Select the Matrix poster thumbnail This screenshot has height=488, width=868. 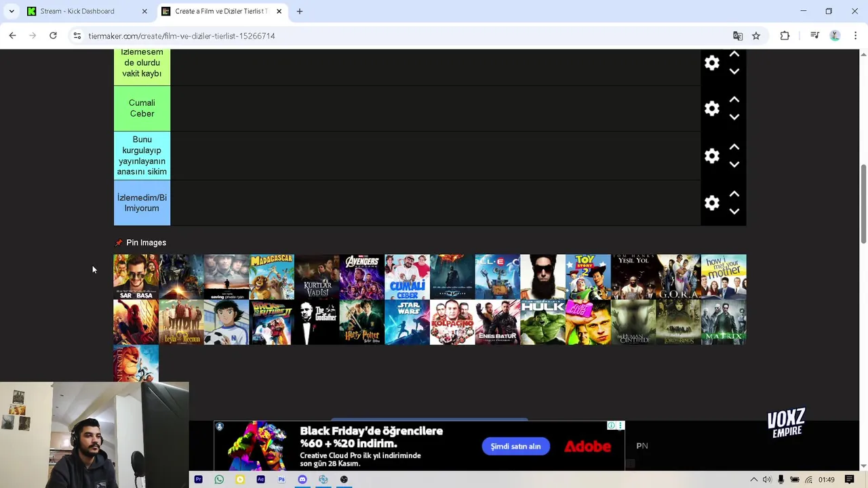click(x=724, y=322)
